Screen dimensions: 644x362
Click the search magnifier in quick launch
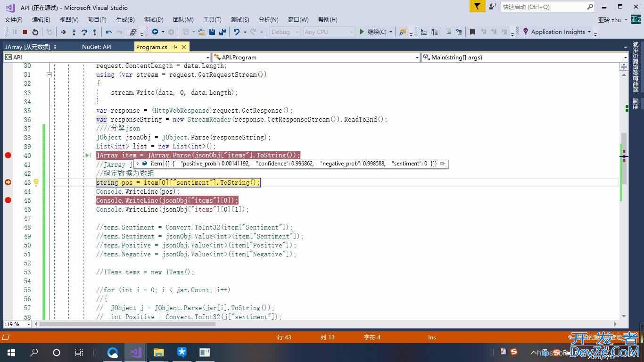click(590, 7)
